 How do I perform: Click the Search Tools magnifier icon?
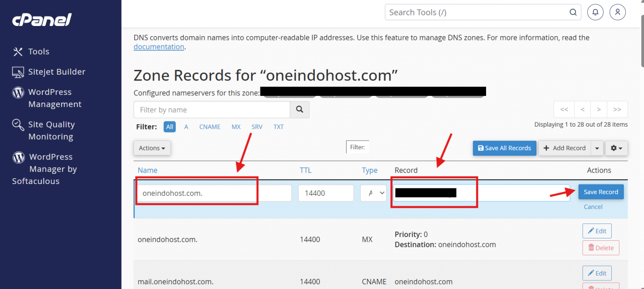pyautogui.click(x=573, y=13)
